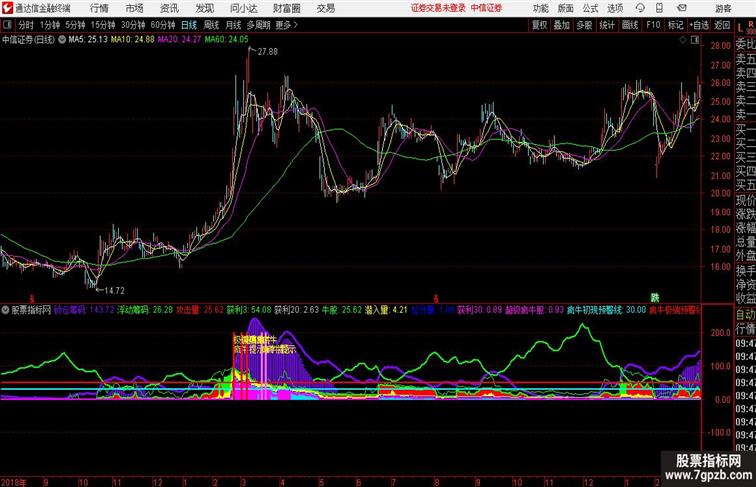Viewport: 756px width, 487px height.
Task: Click the 浮动筹码: 26.28 indicator label
Action: tap(145, 310)
